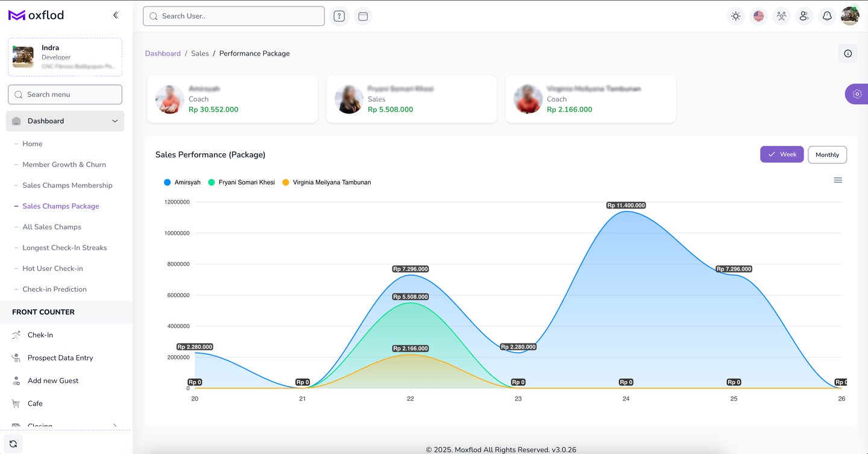Go to Home in the Dashboard menu
The width and height of the screenshot is (868, 454).
pyautogui.click(x=33, y=144)
